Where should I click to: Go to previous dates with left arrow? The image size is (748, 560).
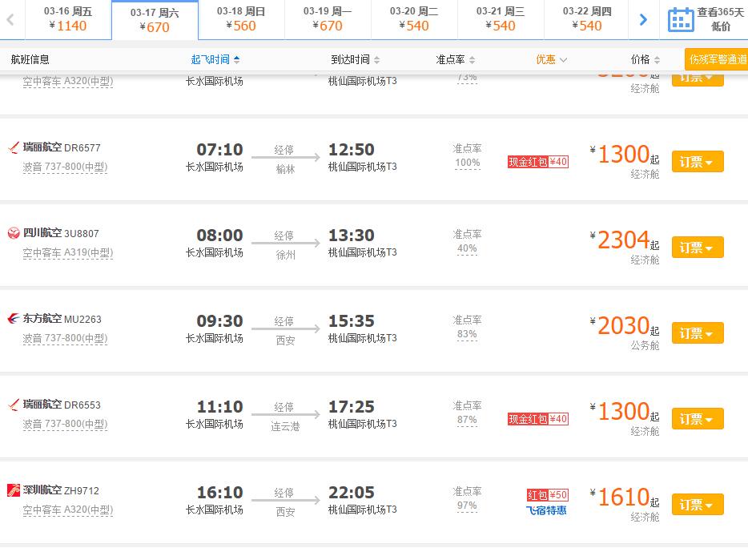(10, 19)
